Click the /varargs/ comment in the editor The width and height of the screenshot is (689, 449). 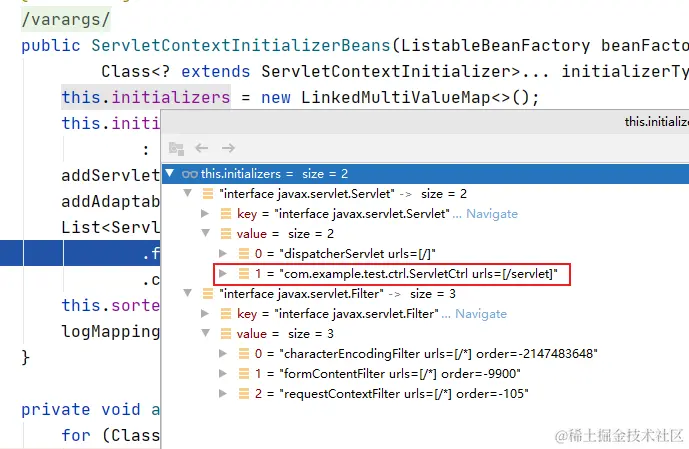(66, 20)
